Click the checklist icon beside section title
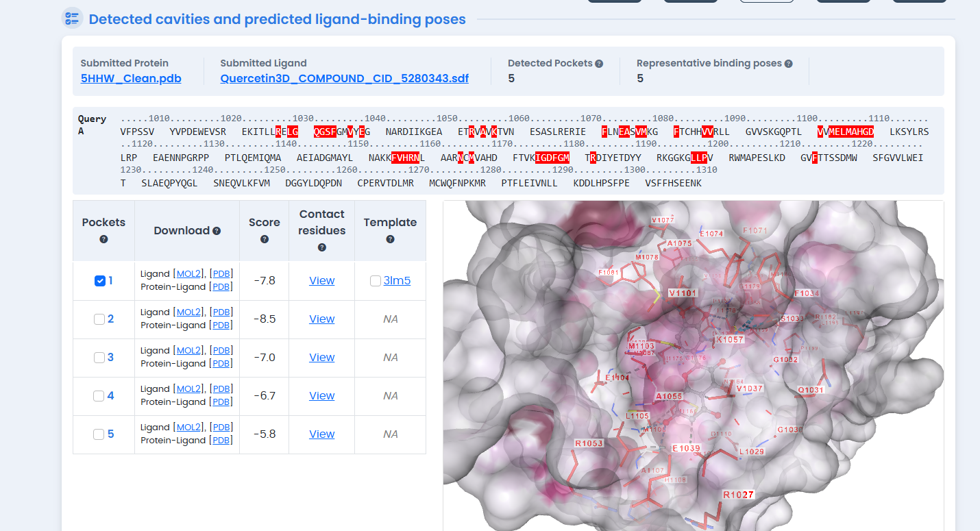Viewport: 980px width, 531px height. 72,18
